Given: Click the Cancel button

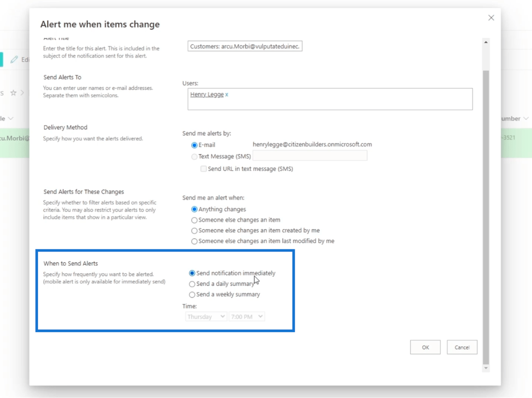Looking at the screenshot, I should pyautogui.click(x=462, y=347).
